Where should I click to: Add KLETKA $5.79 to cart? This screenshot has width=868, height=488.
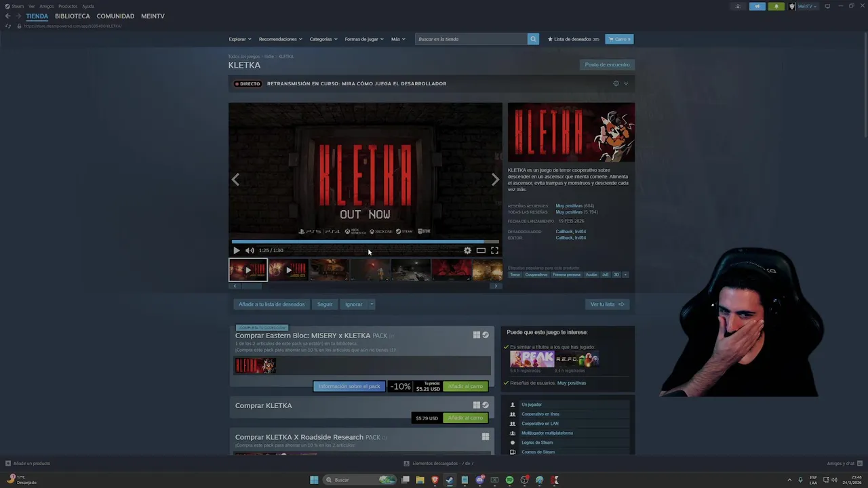tap(465, 418)
